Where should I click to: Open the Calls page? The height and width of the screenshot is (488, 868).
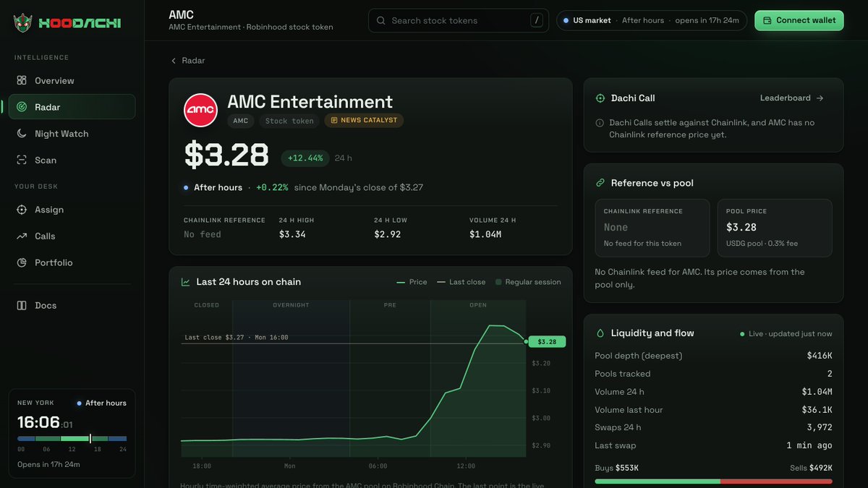pyautogui.click(x=72, y=236)
